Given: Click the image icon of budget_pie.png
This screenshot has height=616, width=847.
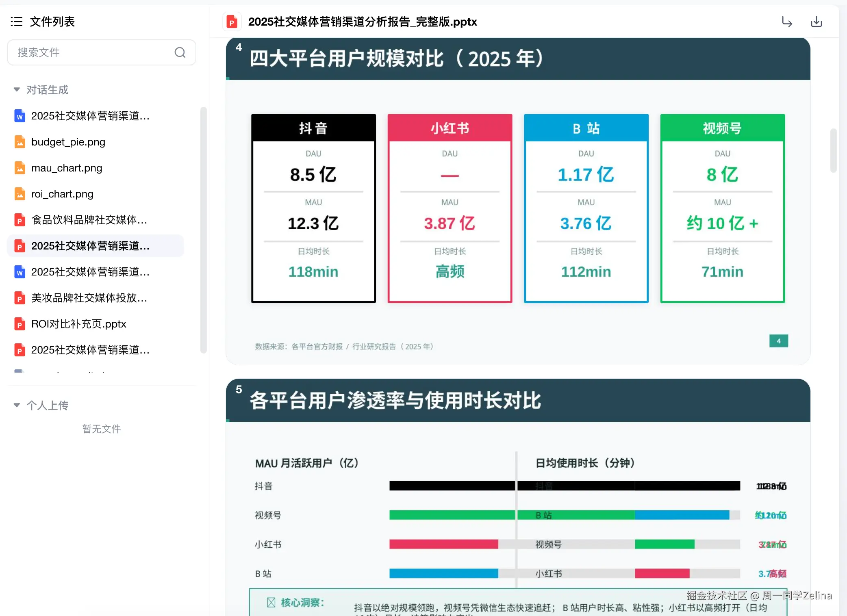Looking at the screenshot, I should 20,142.
